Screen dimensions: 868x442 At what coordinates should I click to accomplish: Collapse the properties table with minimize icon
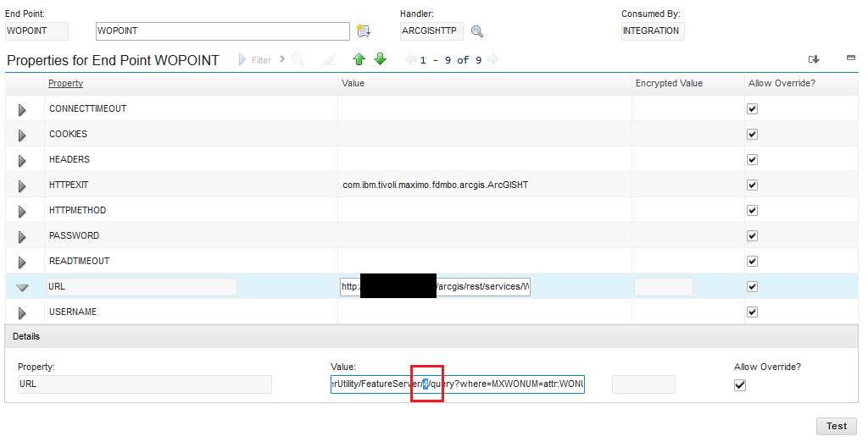point(850,58)
